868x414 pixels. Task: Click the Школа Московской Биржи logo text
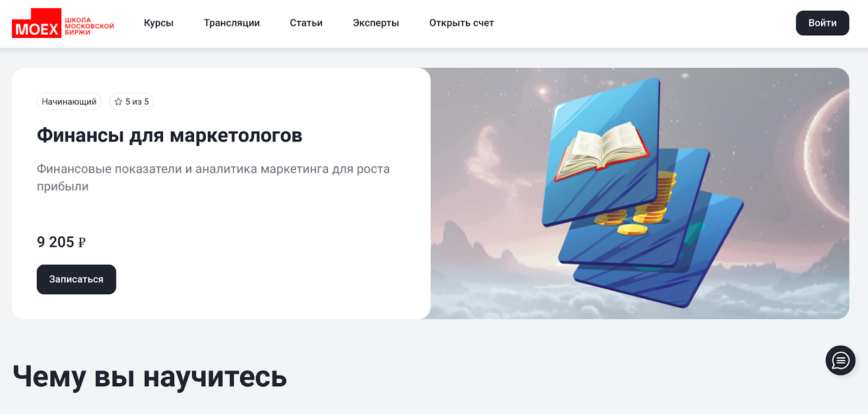[90, 26]
